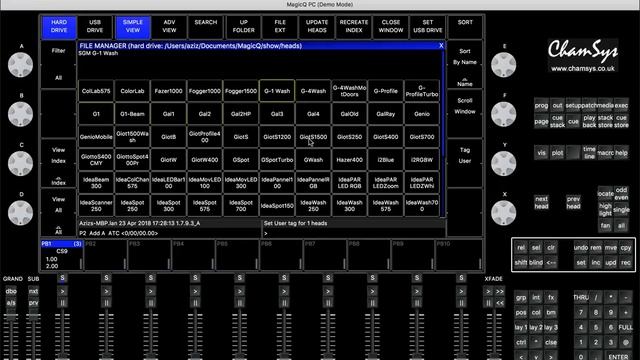
Task: Click encoder wheel Y
Action: tap(503, 163)
